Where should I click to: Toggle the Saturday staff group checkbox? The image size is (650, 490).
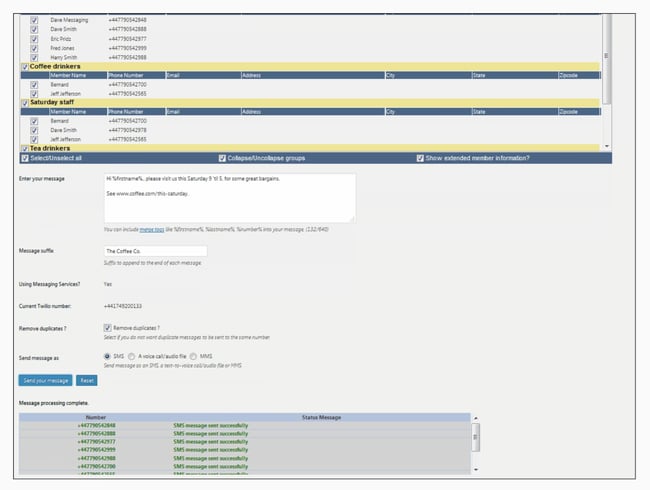(x=25, y=103)
